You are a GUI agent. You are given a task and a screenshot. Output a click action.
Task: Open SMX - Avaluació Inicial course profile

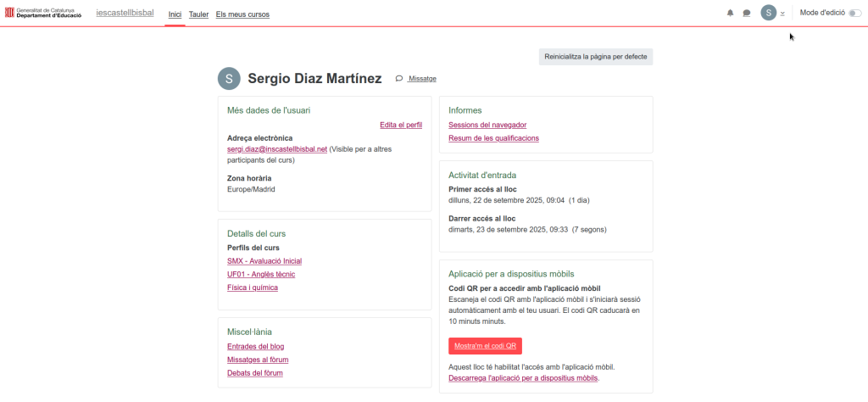264,260
